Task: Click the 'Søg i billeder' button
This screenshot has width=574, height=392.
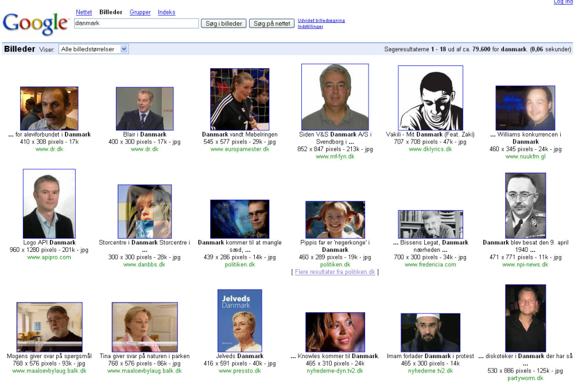Action: (224, 24)
